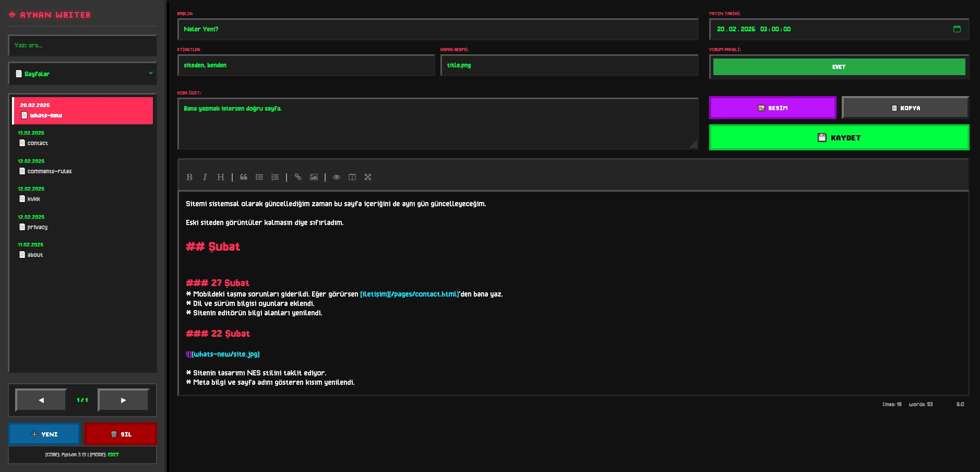
Task: Create a numbered list
Action: [x=275, y=177]
